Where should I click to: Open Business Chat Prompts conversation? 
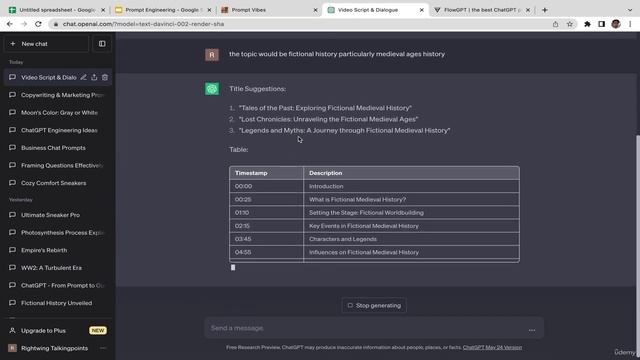click(58, 148)
